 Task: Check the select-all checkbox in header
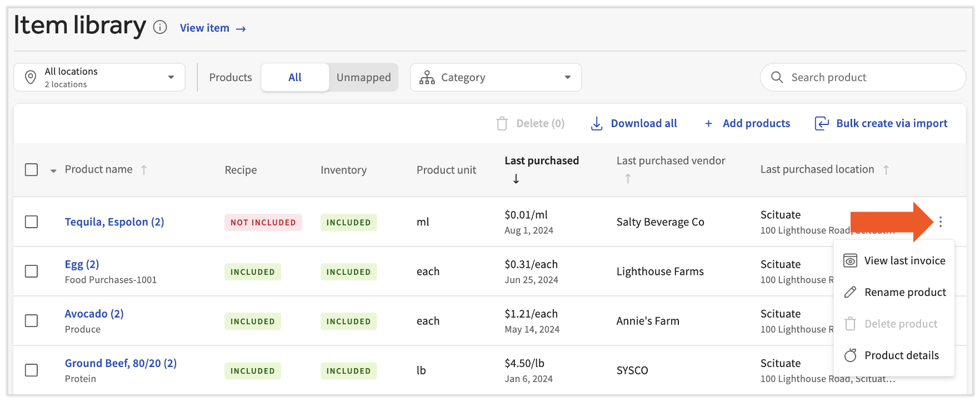32,170
